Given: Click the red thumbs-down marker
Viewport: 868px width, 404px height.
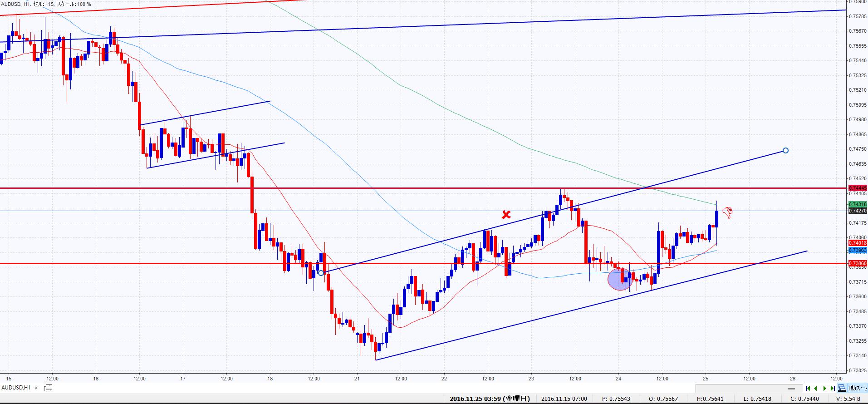Looking at the screenshot, I should [x=727, y=212].
